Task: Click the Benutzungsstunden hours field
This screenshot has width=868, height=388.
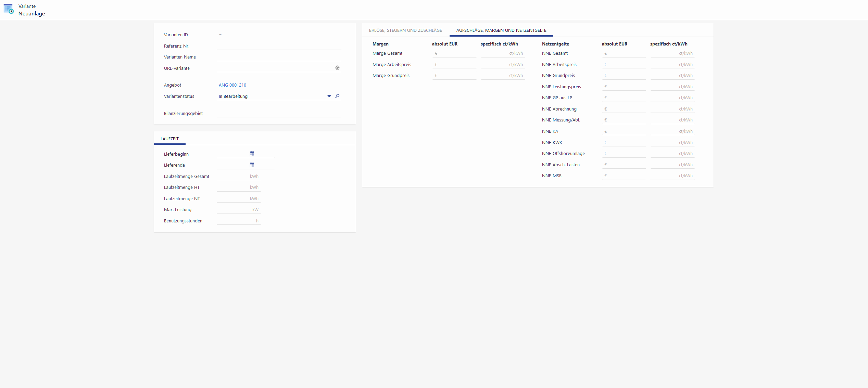Action: click(236, 221)
